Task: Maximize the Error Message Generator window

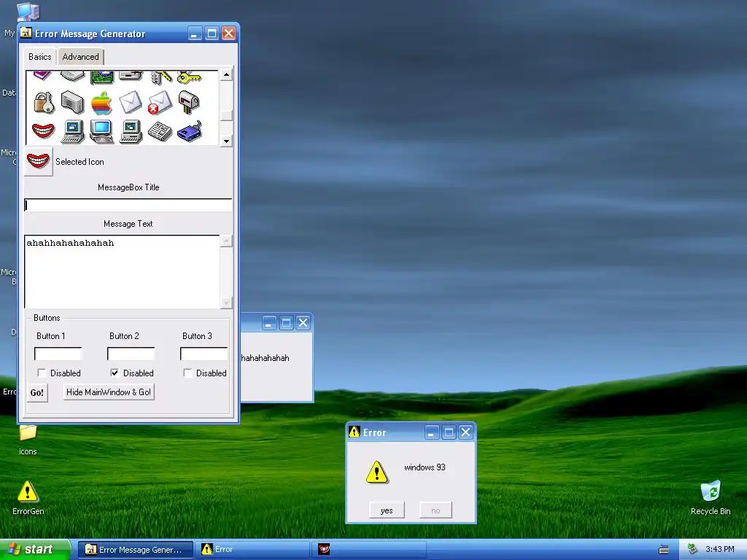Action: click(212, 34)
